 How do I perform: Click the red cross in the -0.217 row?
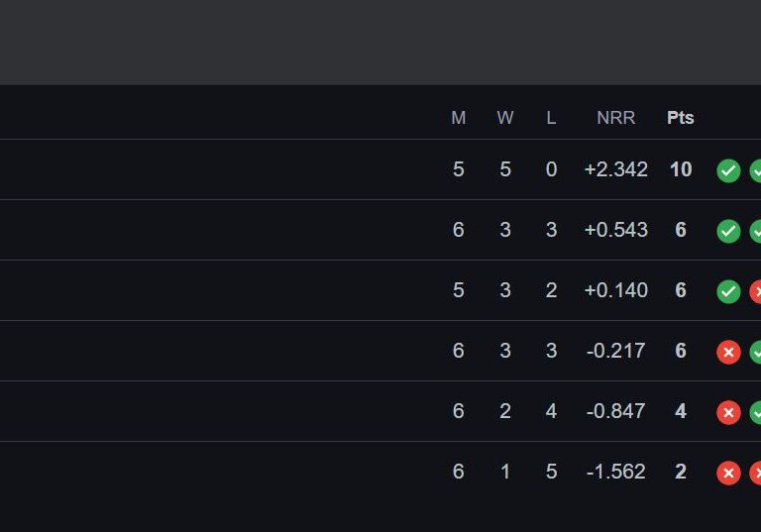pos(728,352)
